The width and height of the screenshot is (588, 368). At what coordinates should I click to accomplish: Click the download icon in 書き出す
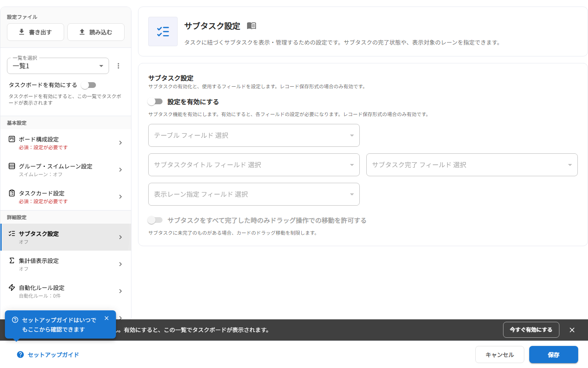[x=22, y=32]
